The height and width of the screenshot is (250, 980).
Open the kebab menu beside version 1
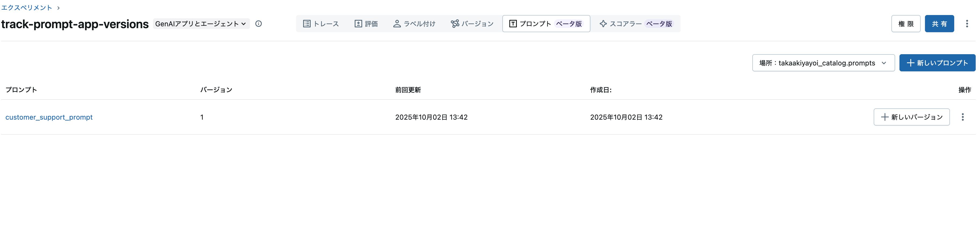tap(261, 117)
